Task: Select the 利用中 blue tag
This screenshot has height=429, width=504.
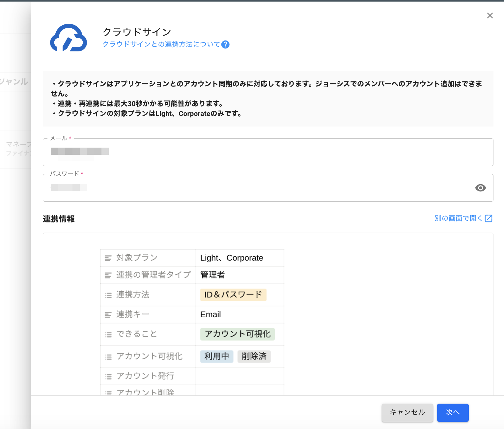Action: (216, 357)
